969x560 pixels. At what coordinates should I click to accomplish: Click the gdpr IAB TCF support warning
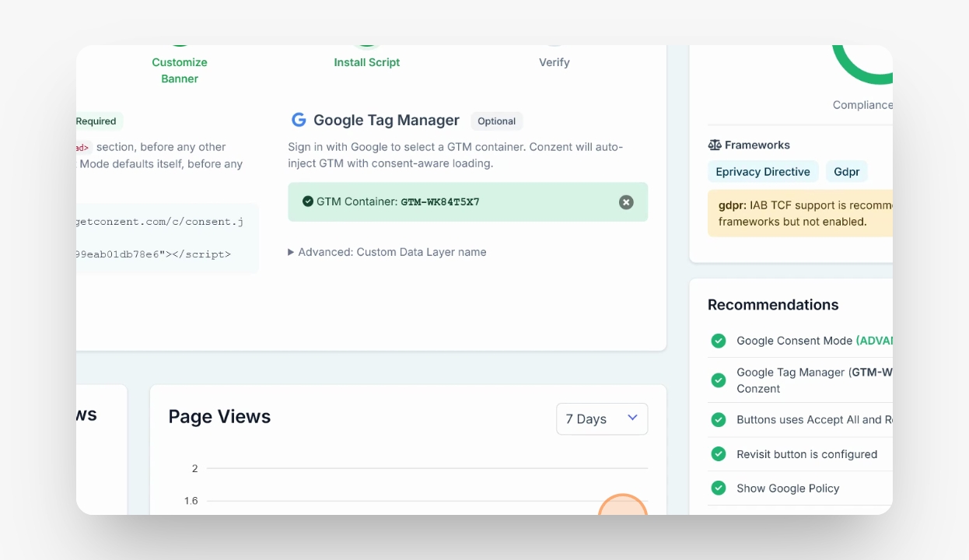click(x=800, y=213)
